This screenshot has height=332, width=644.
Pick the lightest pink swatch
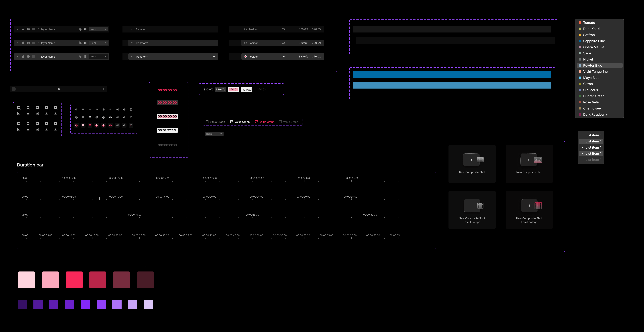26,280
